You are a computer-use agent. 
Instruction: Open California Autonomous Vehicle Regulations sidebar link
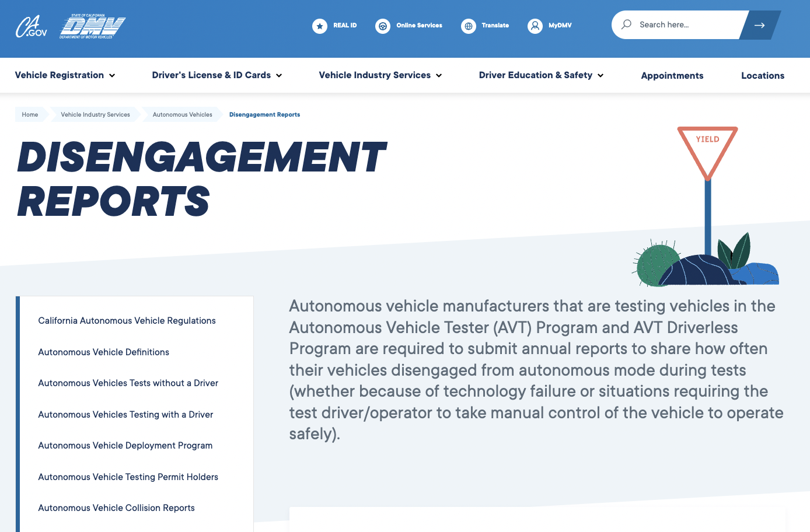[127, 321]
